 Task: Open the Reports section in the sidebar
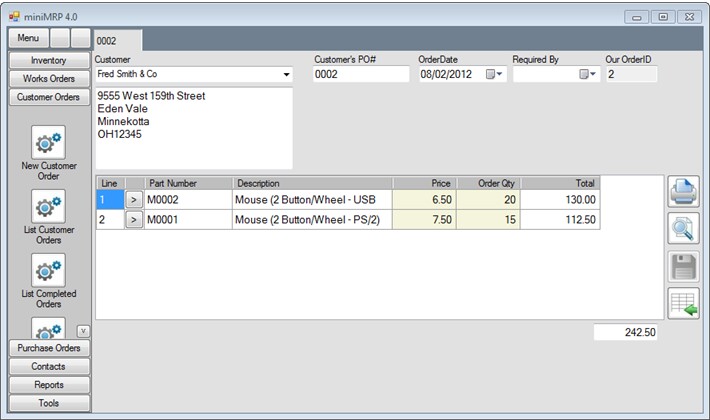[48, 385]
